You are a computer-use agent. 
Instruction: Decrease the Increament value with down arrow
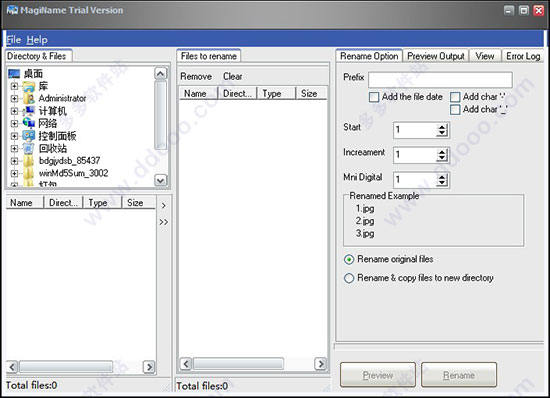click(x=442, y=158)
